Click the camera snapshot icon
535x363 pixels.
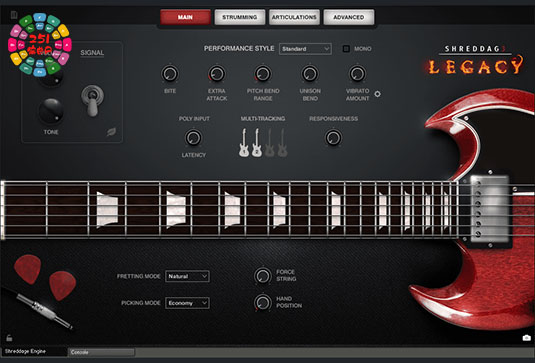pyautogui.click(x=526, y=338)
